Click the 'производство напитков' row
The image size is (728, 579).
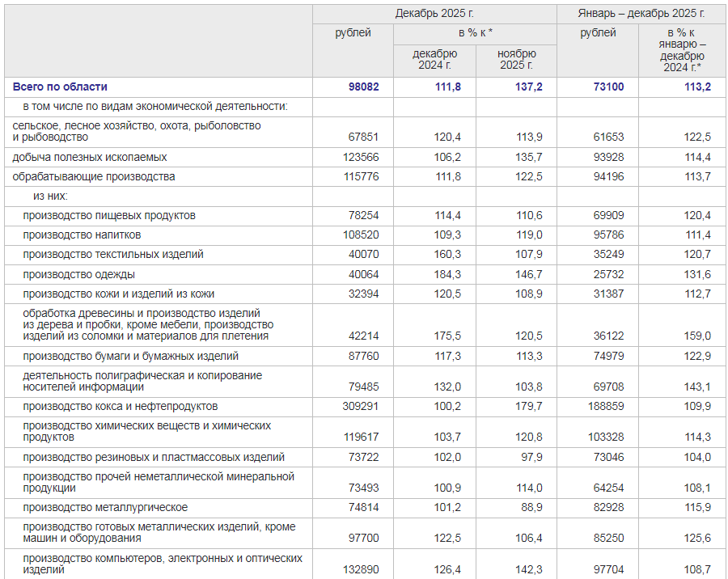(x=82, y=235)
